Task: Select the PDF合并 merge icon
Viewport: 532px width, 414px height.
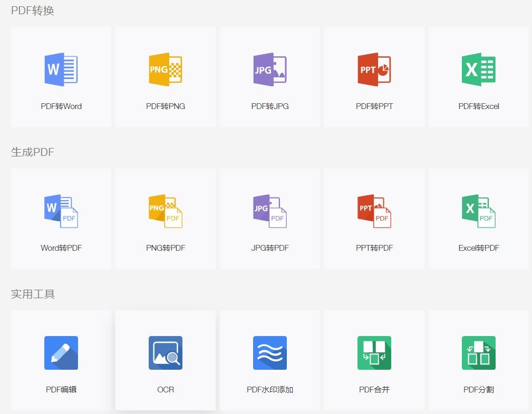Action: click(374, 352)
